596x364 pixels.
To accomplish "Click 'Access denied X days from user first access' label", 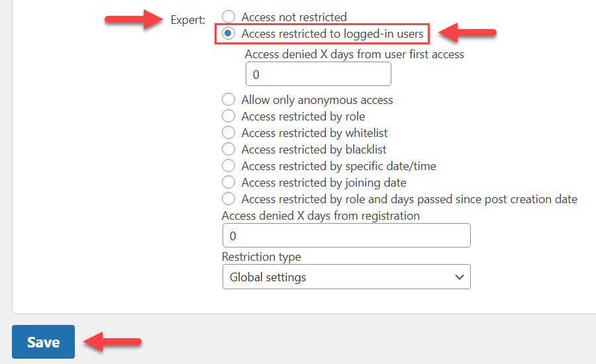I will (354, 54).
